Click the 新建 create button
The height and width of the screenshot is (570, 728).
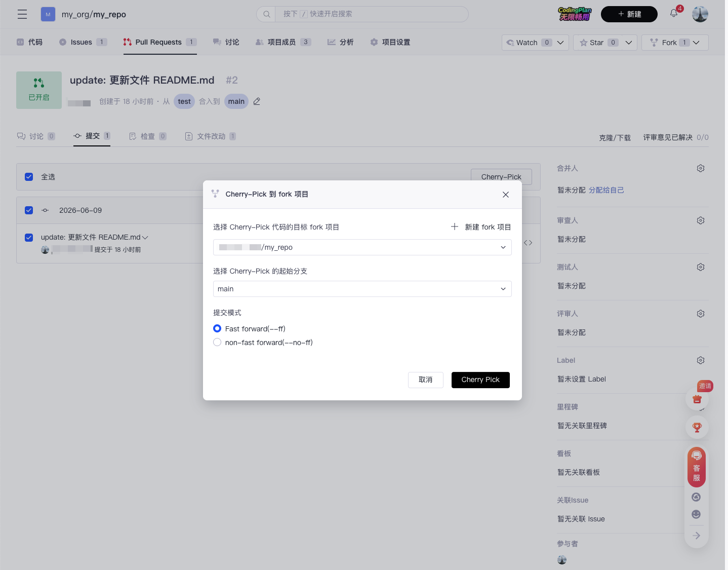pos(629,14)
